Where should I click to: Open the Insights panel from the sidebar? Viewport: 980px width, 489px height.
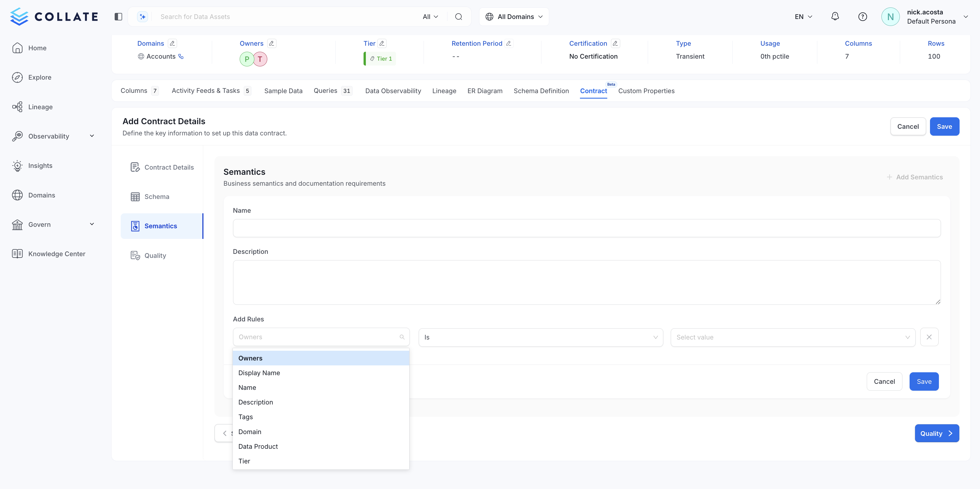18,166
